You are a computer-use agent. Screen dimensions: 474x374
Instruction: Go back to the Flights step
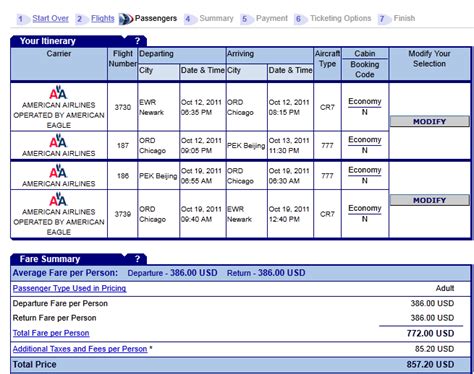pyautogui.click(x=103, y=18)
